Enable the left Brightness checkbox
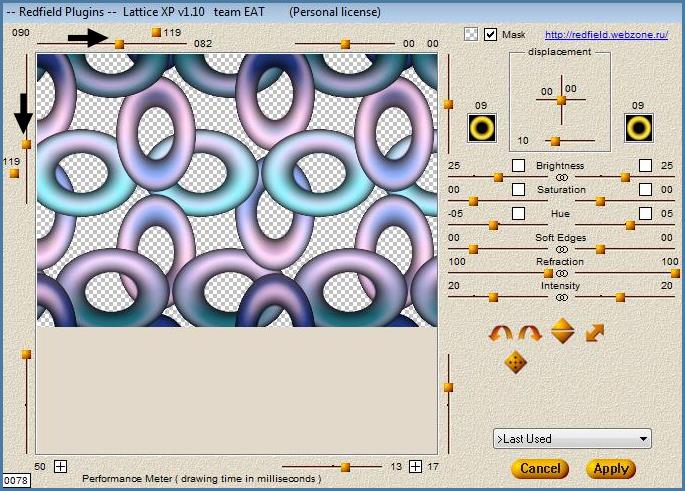Viewport: 685px width, 491px height. click(x=518, y=165)
